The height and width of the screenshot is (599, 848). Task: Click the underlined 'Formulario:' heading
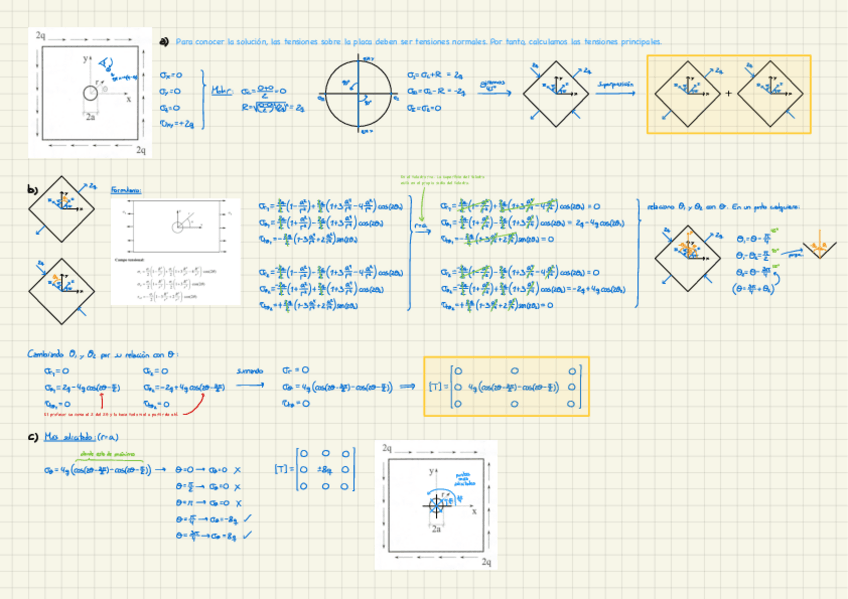coord(126,189)
